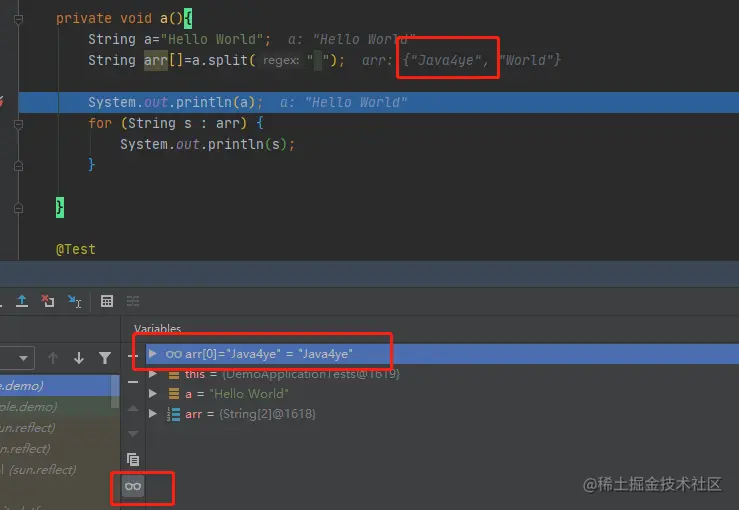Click for loop closing brace fold marker

[18, 166]
